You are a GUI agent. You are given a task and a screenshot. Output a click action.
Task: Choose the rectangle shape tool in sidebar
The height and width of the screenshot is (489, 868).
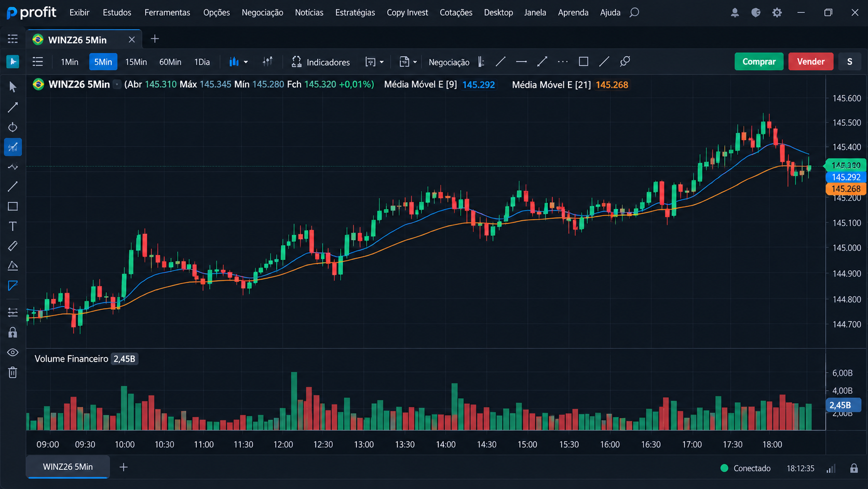(x=13, y=206)
